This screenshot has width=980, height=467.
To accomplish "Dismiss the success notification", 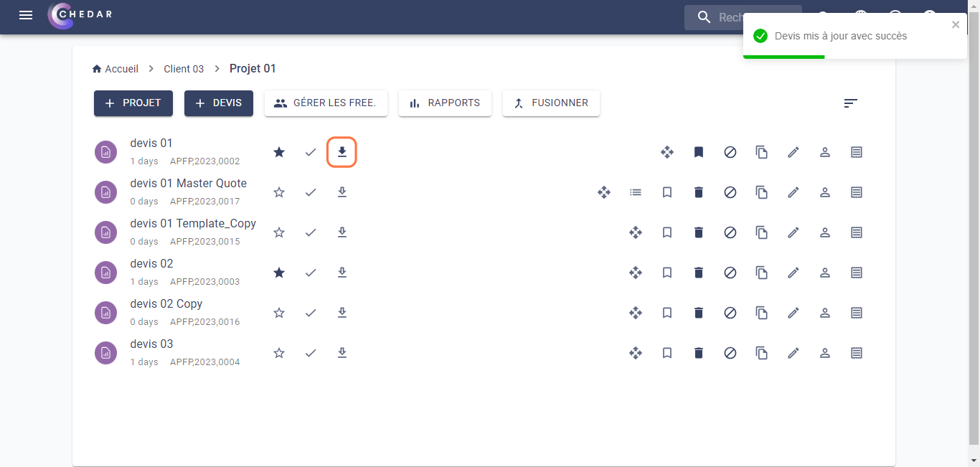I will pos(956,24).
